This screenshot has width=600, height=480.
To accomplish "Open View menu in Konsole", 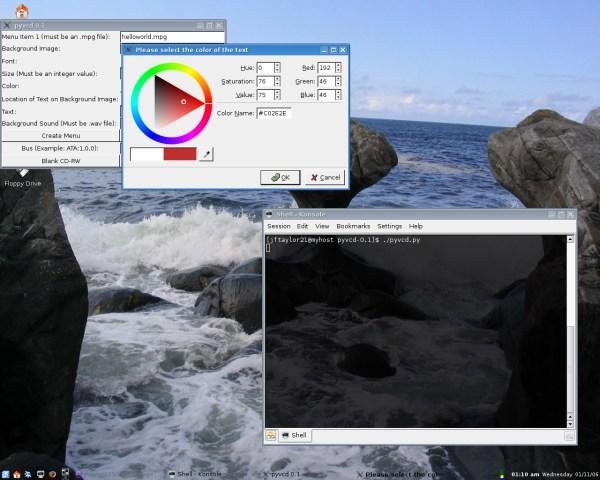I will (322, 226).
